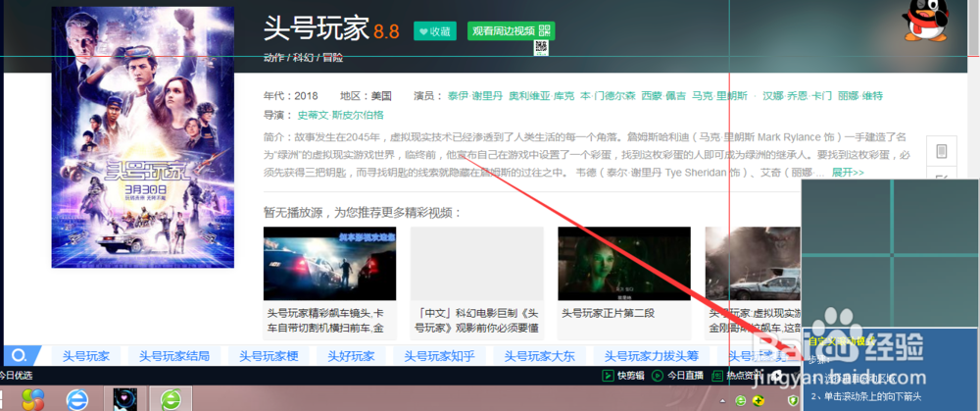Select search suggestion 头号玩家

pyautogui.click(x=85, y=357)
